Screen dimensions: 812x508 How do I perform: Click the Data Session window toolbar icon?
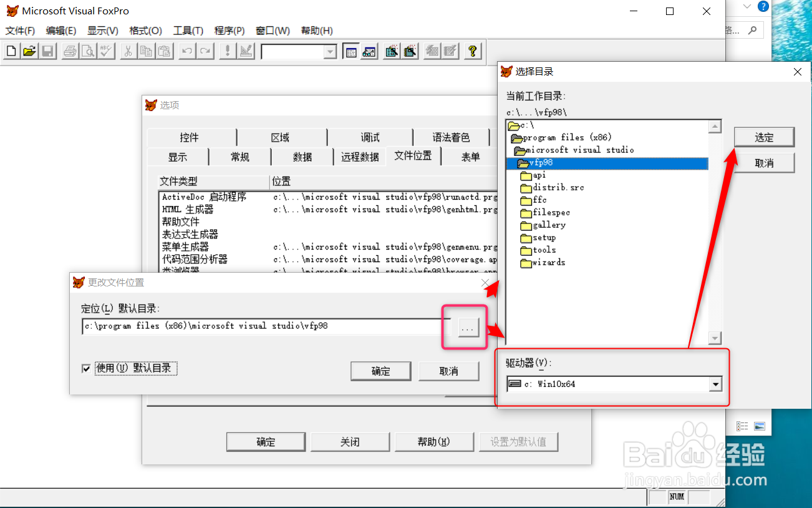click(x=369, y=51)
